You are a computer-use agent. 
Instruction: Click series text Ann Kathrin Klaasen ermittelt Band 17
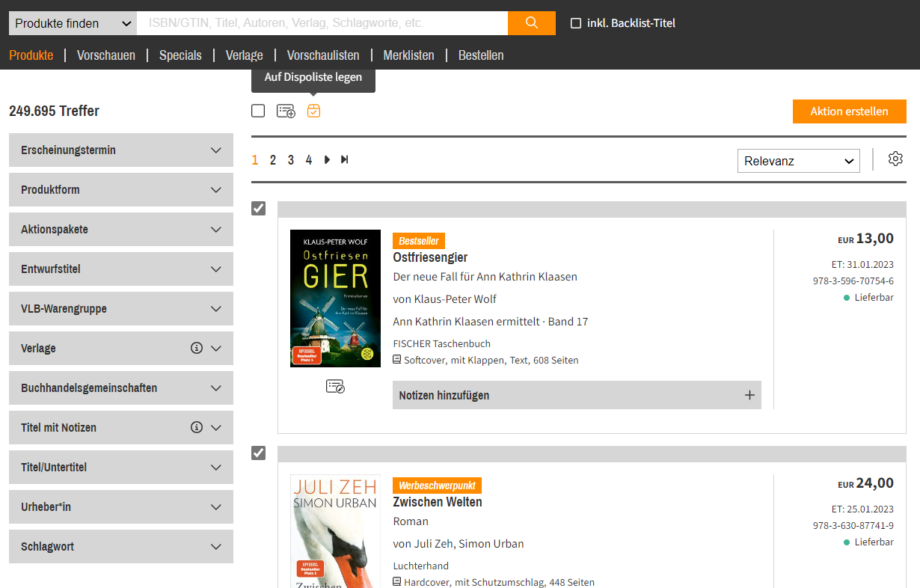coord(491,322)
